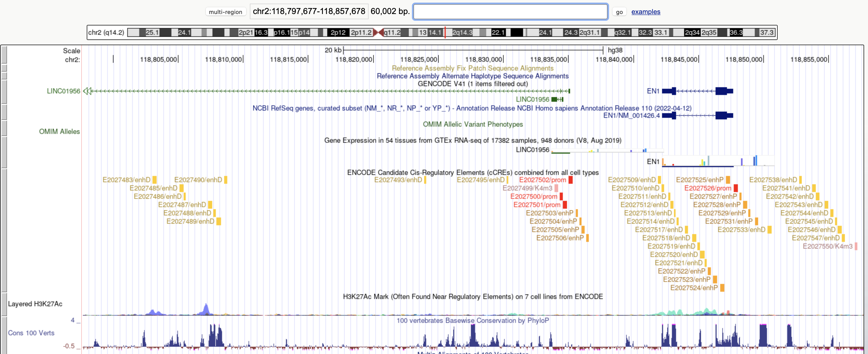Click the E2027522/enhP element

709,271
